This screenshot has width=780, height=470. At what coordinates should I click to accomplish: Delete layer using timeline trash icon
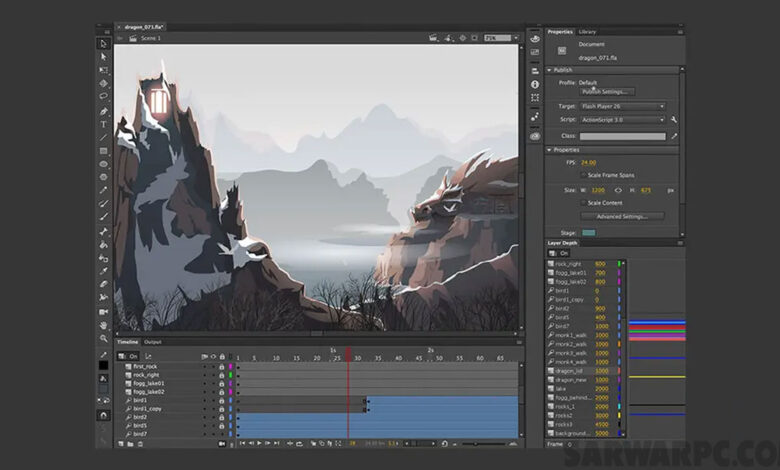pos(140,444)
